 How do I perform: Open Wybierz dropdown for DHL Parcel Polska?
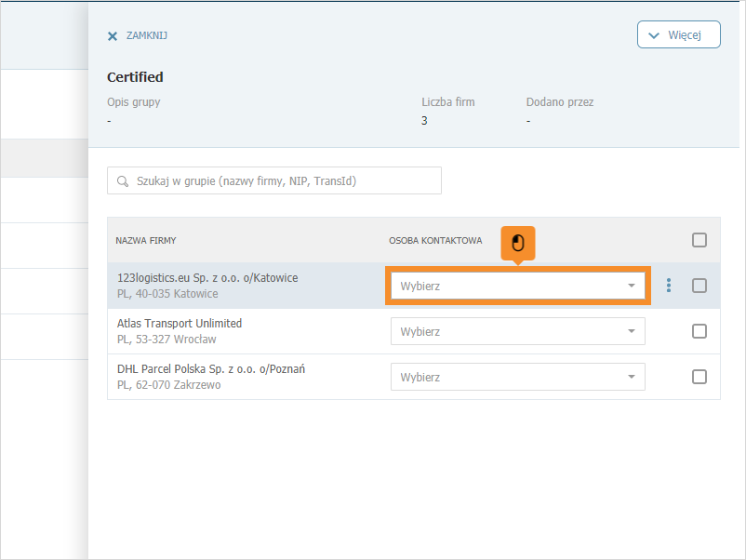pyautogui.click(x=517, y=377)
